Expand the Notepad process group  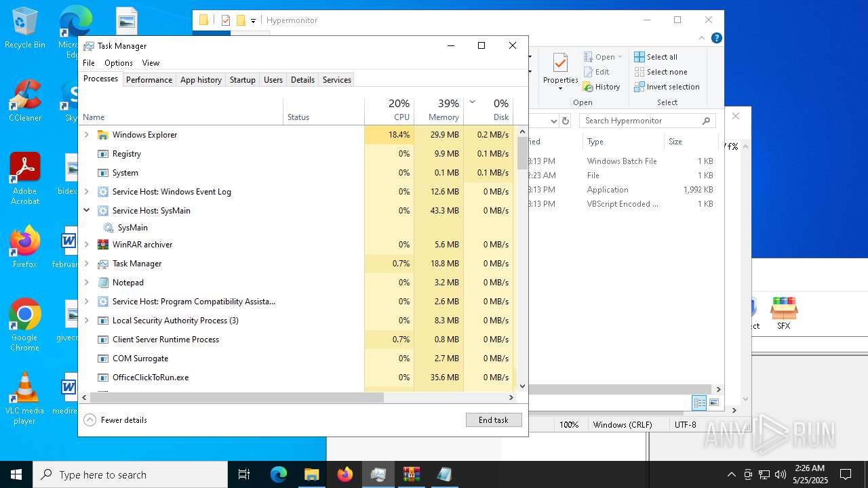pos(86,283)
